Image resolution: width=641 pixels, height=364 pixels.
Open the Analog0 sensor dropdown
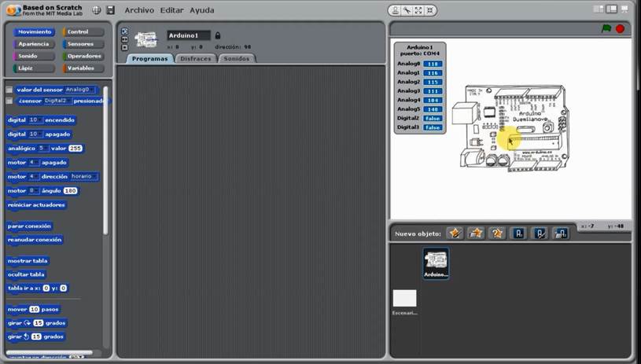click(x=80, y=90)
